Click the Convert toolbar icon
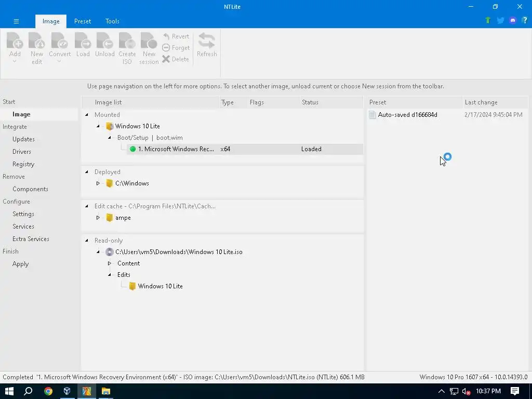Viewport: 532px width, 399px height. pyautogui.click(x=60, y=41)
